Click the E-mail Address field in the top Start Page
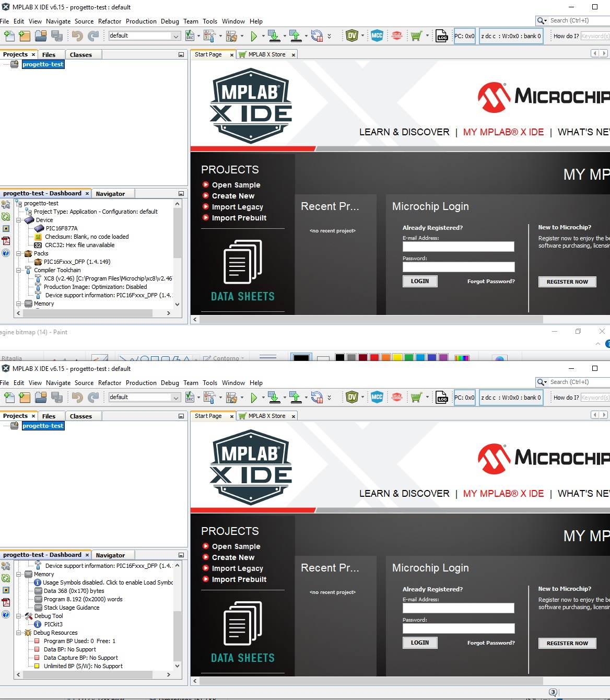The image size is (610, 700). (x=458, y=247)
